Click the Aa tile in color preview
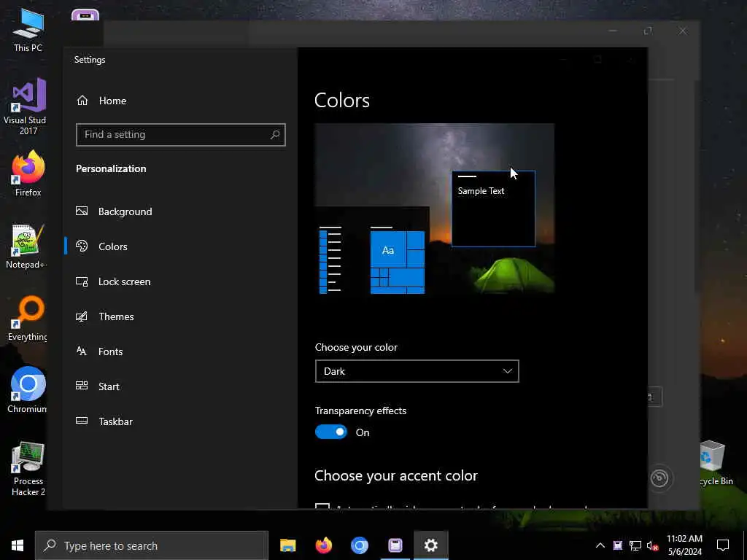The width and height of the screenshot is (747, 560). tap(388, 250)
